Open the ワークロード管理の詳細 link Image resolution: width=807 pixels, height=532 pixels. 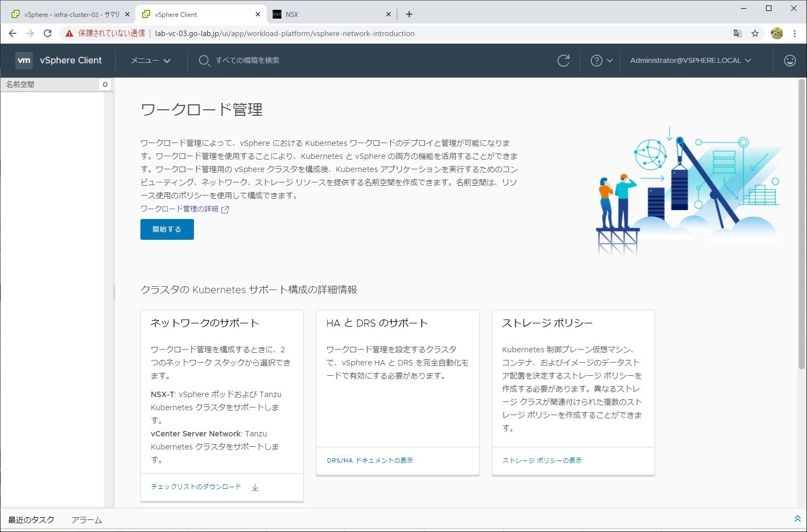click(x=179, y=209)
